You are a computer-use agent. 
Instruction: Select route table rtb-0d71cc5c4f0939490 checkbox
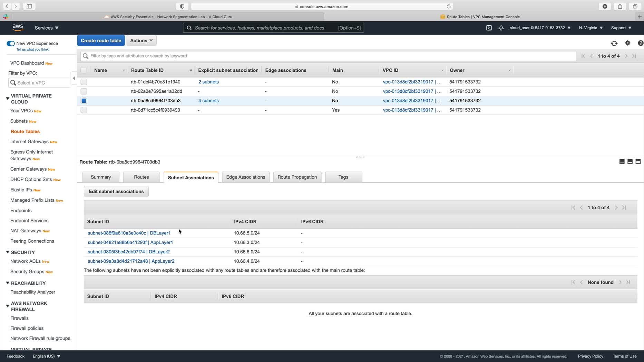[84, 110]
